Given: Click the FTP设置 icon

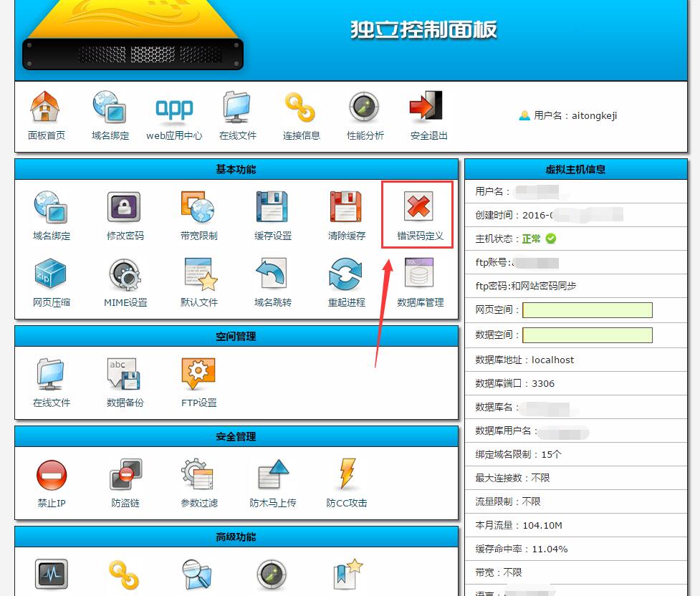Looking at the screenshot, I should (198, 375).
